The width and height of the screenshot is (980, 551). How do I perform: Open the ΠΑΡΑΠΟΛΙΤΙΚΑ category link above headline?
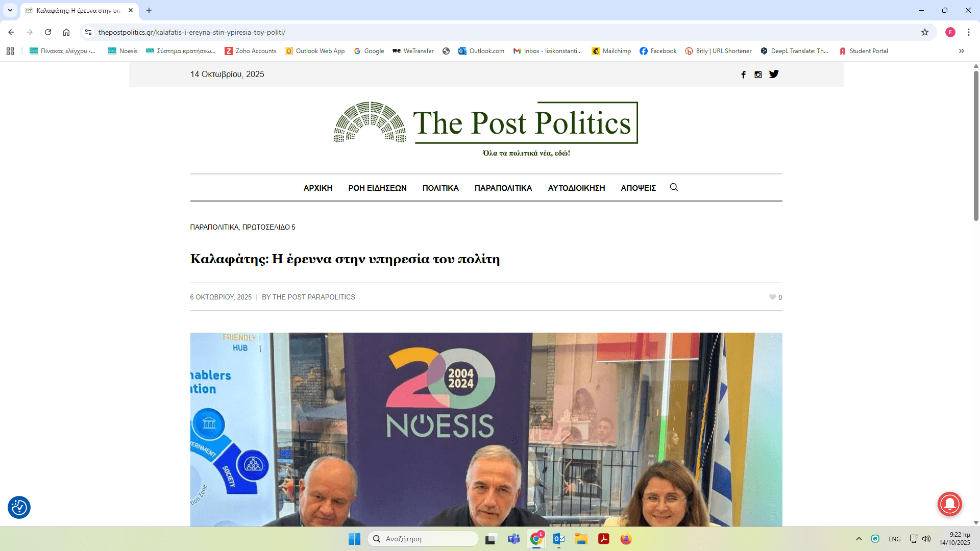point(214,228)
